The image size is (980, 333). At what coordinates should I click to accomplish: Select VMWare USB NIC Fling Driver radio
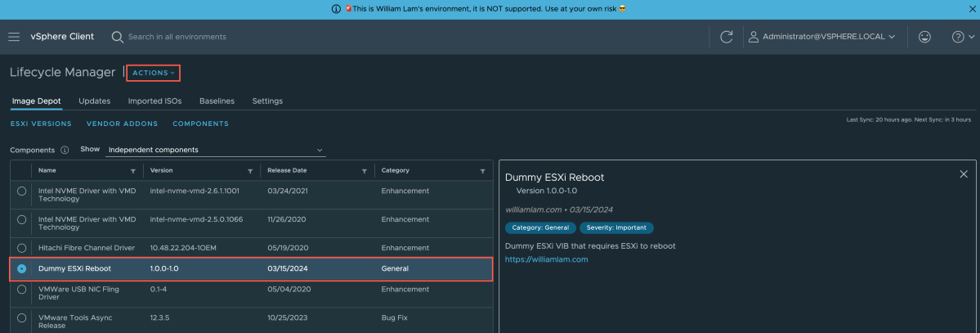pyautogui.click(x=22, y=290)
